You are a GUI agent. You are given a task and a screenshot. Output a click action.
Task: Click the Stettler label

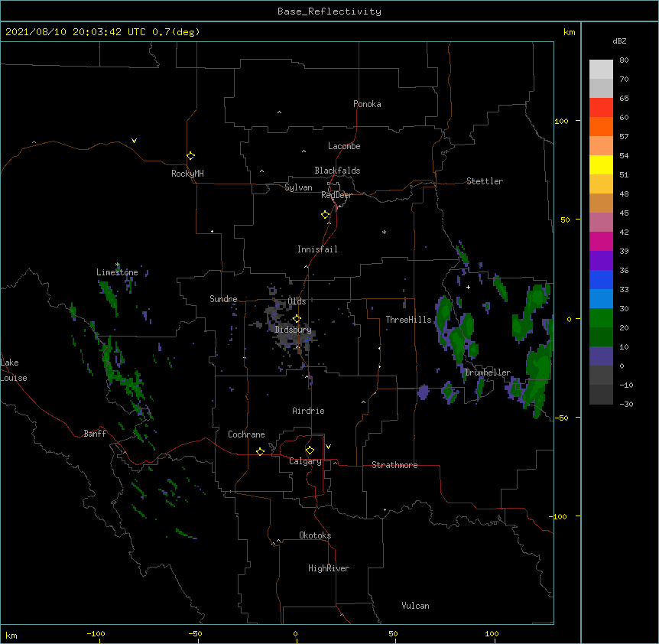tap(485, 181)
